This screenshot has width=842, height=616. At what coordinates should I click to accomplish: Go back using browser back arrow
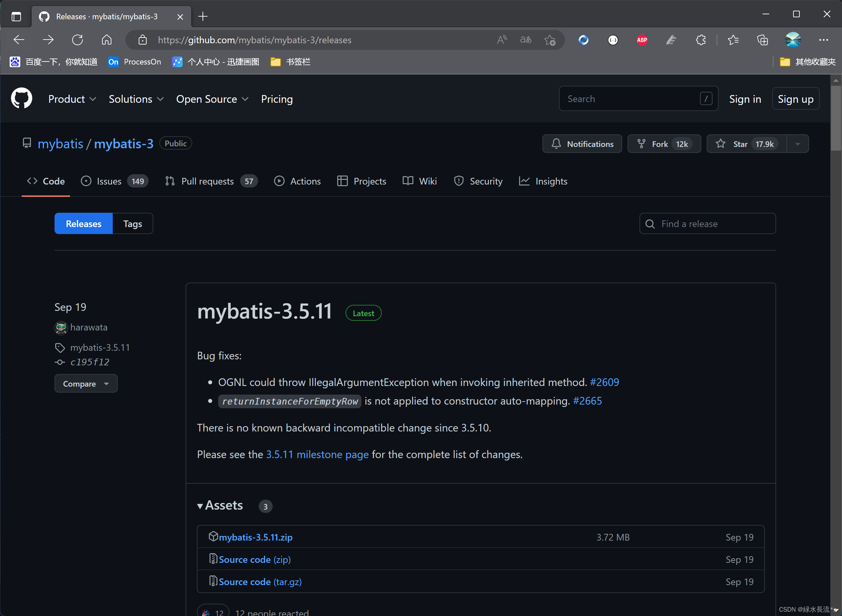point(19,40)
